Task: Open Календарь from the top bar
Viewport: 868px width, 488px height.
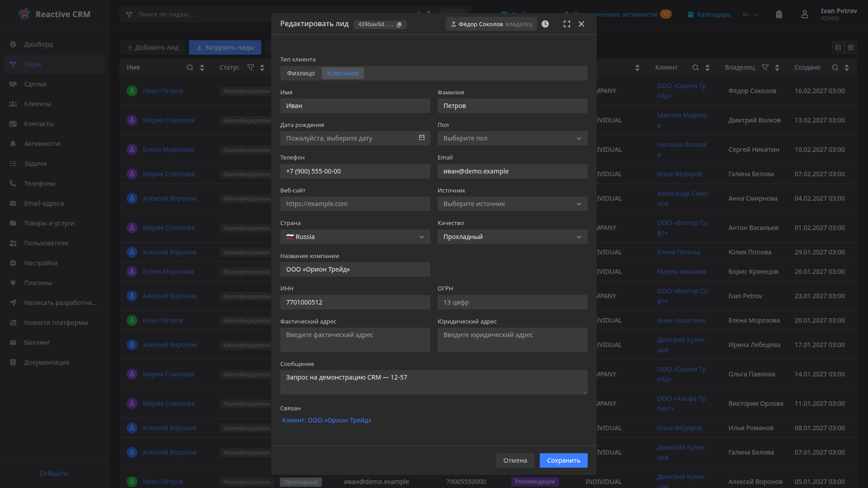Action: [709, 14]
